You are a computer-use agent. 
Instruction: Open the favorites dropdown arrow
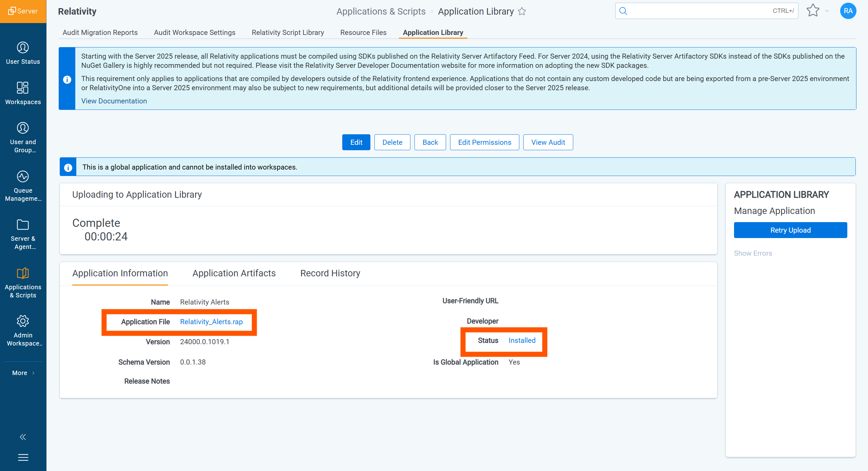[x=827, y=11]
